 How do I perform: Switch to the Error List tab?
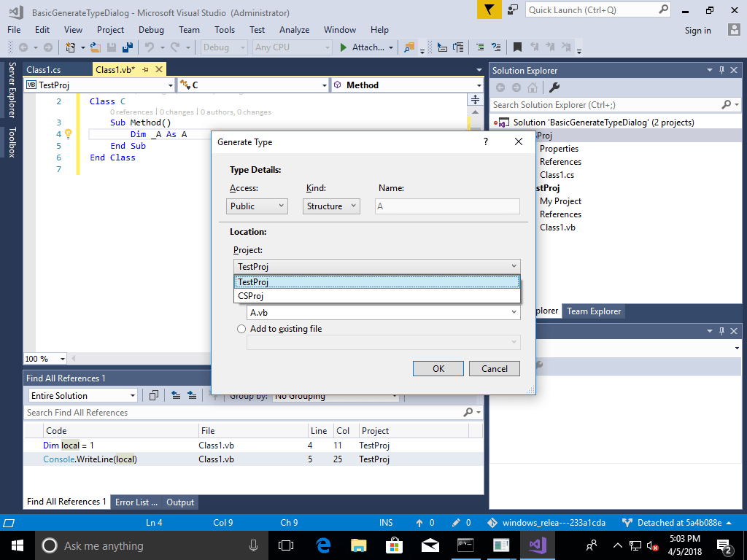pyautogui.click(x=136, y=502)
